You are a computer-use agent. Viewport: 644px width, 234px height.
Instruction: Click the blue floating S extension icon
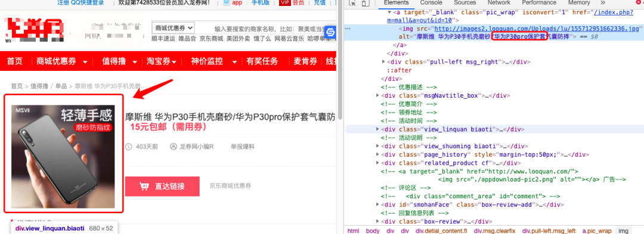(330, 33)
